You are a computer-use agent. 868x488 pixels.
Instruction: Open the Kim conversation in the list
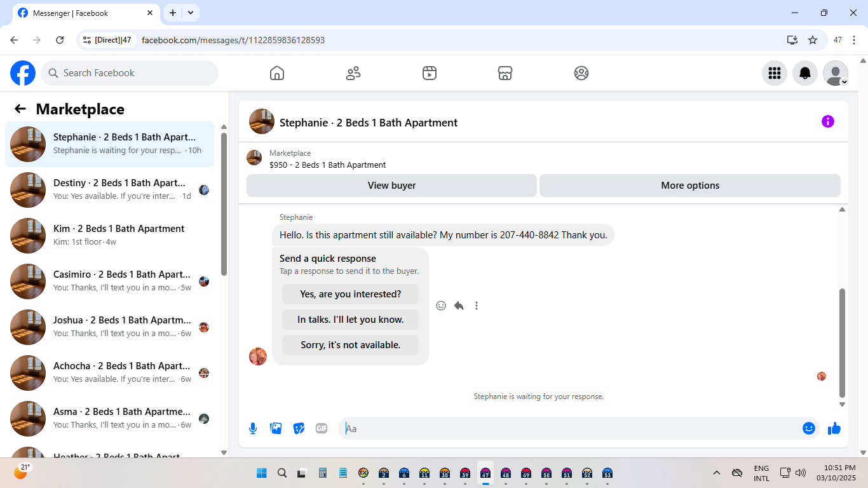(109, 236)
